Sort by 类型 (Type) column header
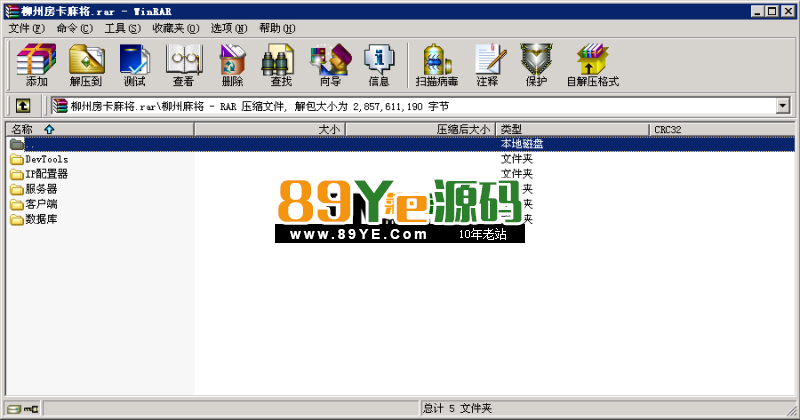Viewport: 800px width, 420px height. (572, 129)
